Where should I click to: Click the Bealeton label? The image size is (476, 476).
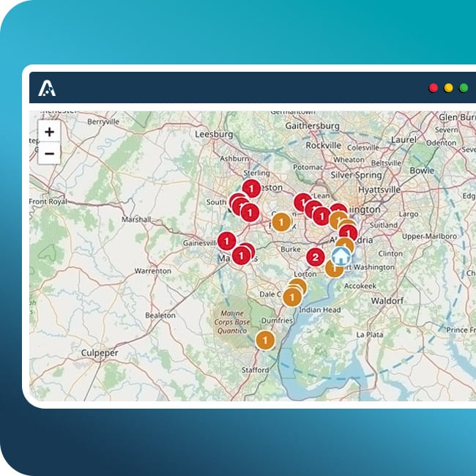[160, 316]
